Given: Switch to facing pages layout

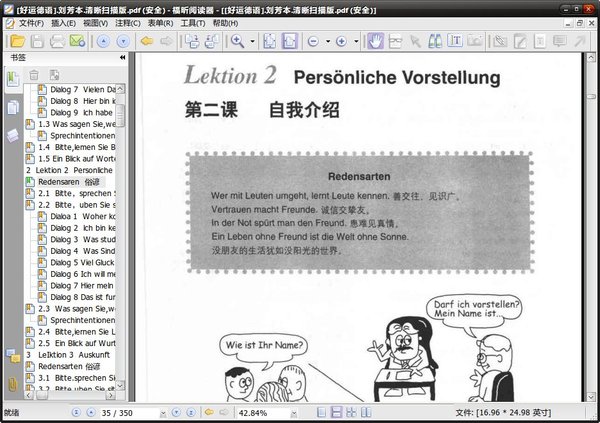Looking at the screenshot, I should (366, 412).
